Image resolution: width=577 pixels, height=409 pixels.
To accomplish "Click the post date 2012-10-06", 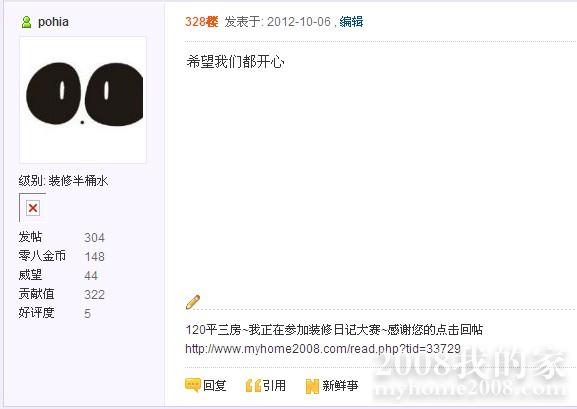I will (299, 22).
